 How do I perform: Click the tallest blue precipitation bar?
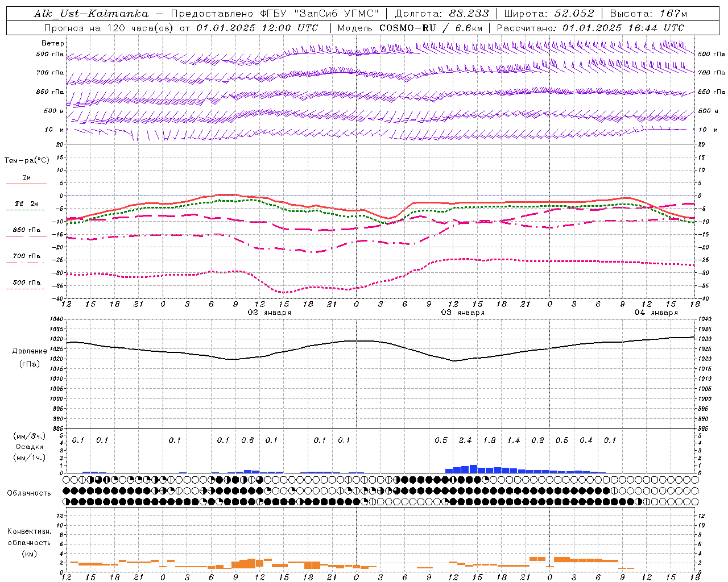(x=473, y=469)
